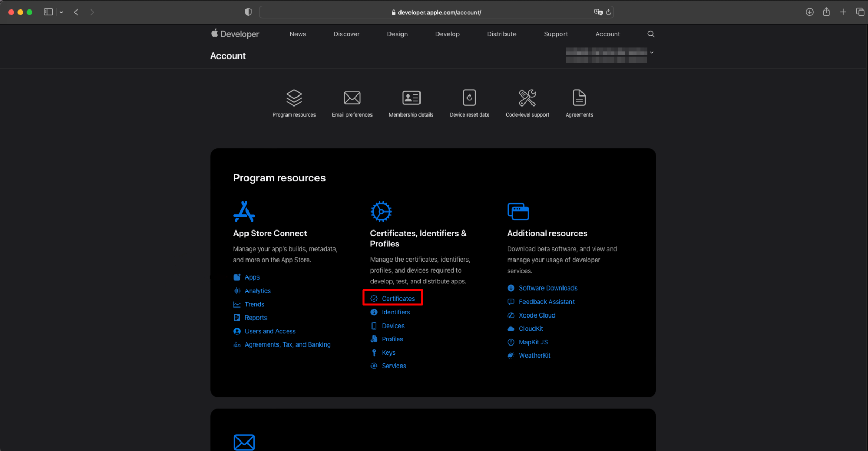Expand the sidebar dropdown chevron

tap(61, 12)
